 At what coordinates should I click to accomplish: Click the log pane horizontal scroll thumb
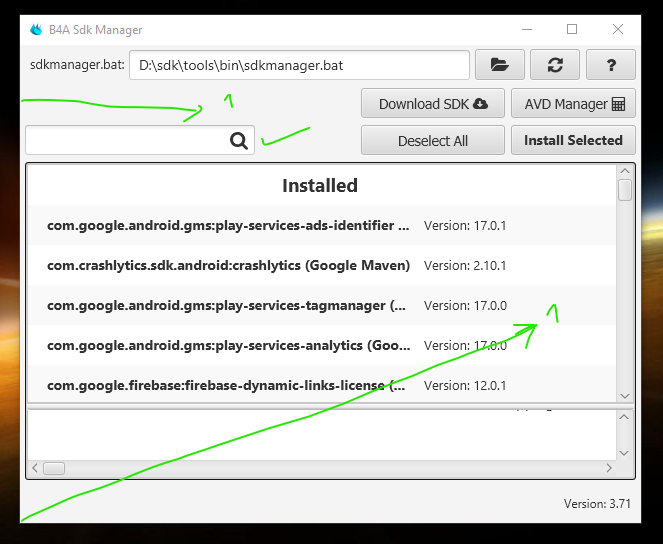pos(54,468)
